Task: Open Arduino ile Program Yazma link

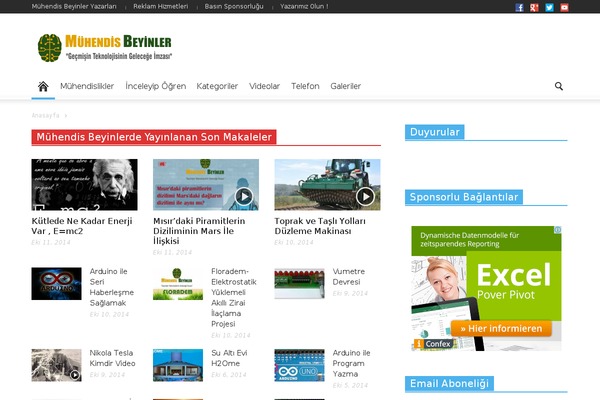Action: tap(351, 363)
